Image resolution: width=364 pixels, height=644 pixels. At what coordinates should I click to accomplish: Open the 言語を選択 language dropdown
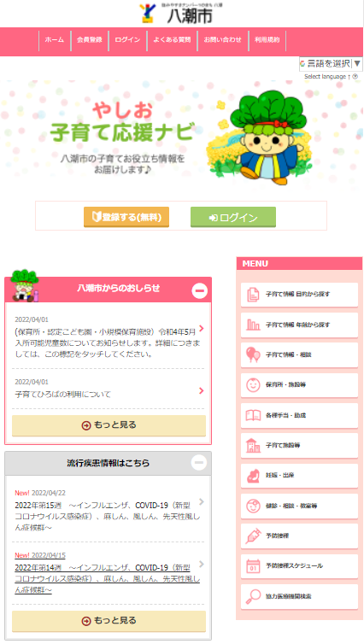coord(331,64)
